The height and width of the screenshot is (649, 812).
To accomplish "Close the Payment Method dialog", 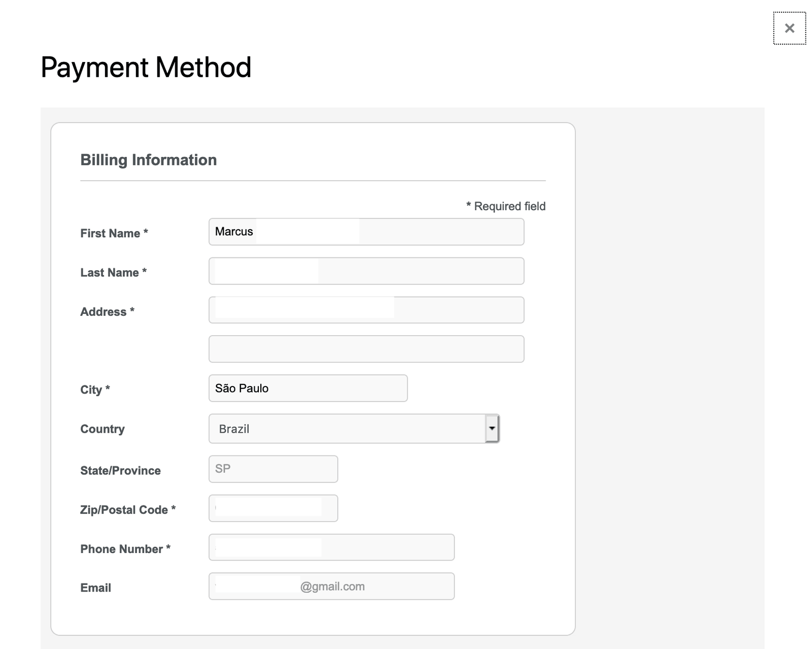I will (x=789, y=28).
